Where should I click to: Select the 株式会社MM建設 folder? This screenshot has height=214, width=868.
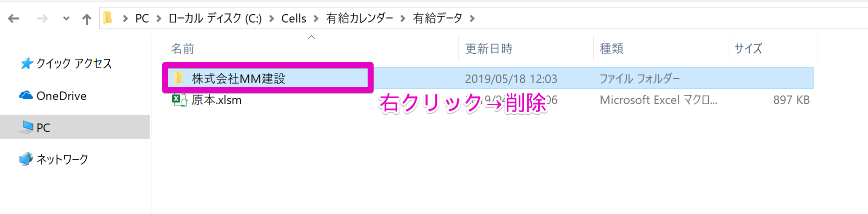[489, 78]
